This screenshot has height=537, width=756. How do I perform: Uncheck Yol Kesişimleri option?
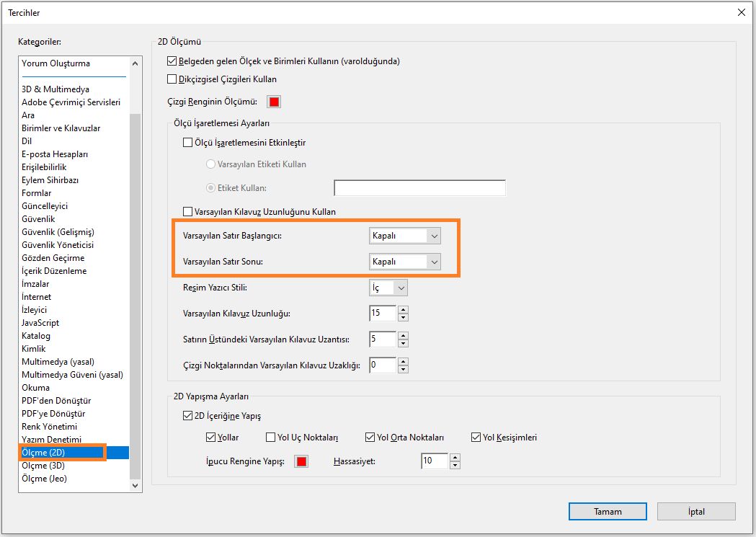point(476,438)
